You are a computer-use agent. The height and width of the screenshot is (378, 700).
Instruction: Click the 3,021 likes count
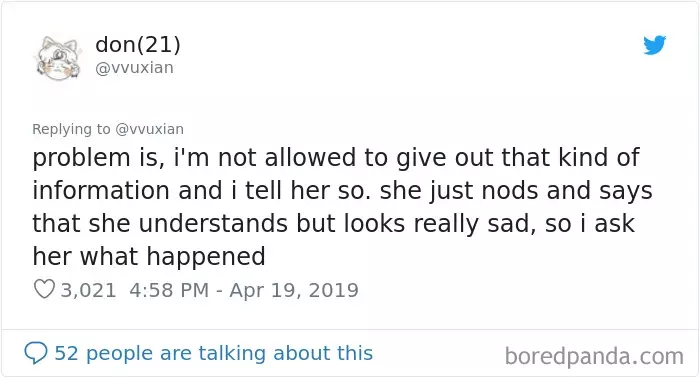88,290
